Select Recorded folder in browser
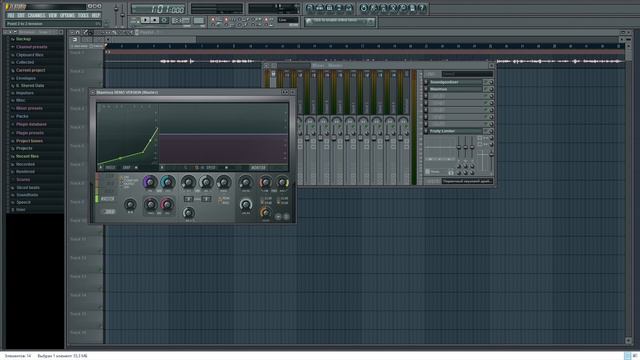The height and width of the screenshot is (360, 640). click(25, 164)
